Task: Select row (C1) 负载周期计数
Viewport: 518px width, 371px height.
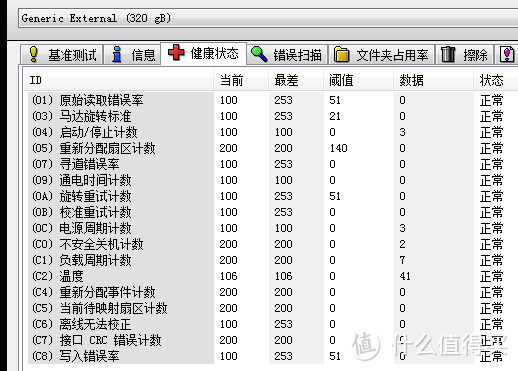Action: 272,260
